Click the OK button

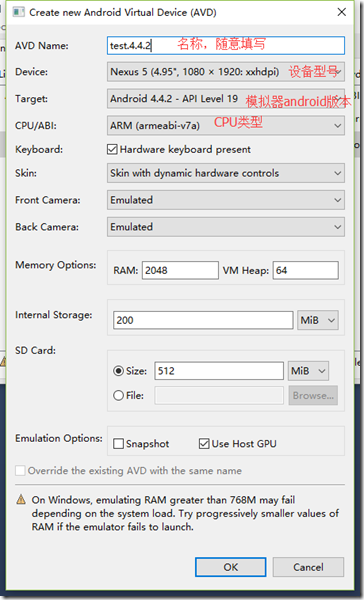click(x=230, y=567)
